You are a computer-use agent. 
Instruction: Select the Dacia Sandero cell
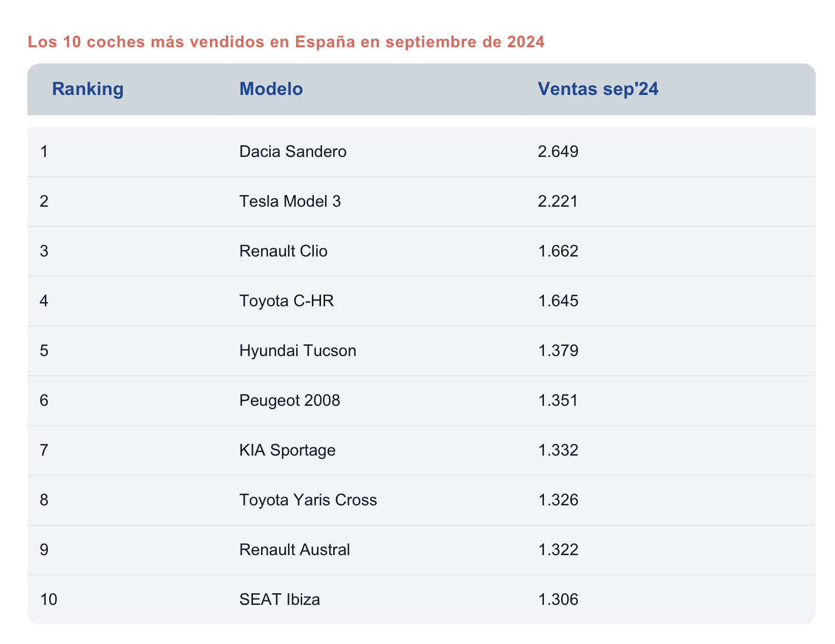pyautogui.click(x=293, y=152)
